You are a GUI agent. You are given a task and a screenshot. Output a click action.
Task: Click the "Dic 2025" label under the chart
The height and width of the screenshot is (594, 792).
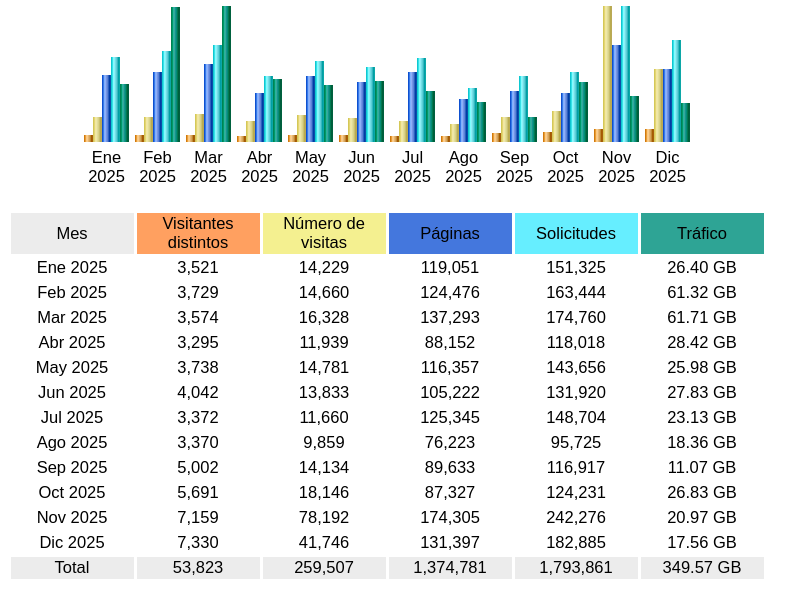667,167
